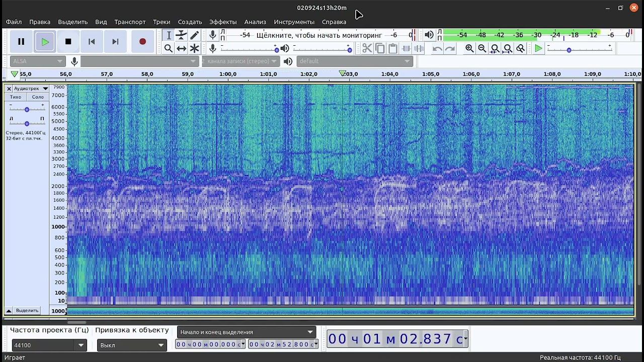Open the ALSA audio host dropdown

tap(38, 61)
